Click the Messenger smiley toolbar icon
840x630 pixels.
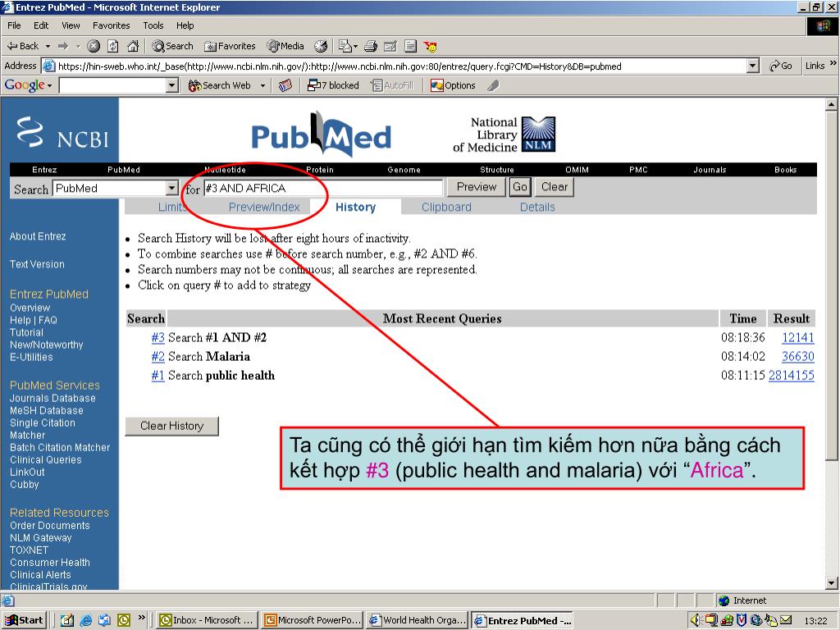pos(430,47)
